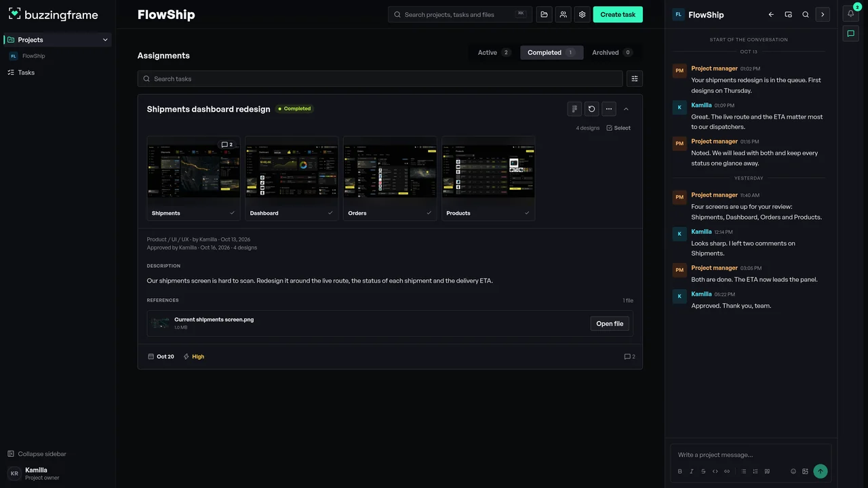
Task: Reopen the task with the undo icon
Action: pyautogui.click(x=592, y=108)
